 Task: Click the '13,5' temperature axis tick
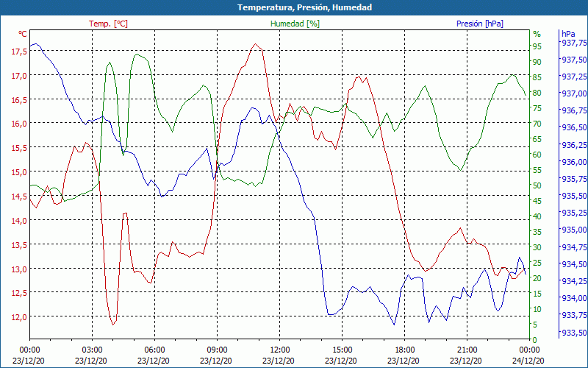(19, 245)
